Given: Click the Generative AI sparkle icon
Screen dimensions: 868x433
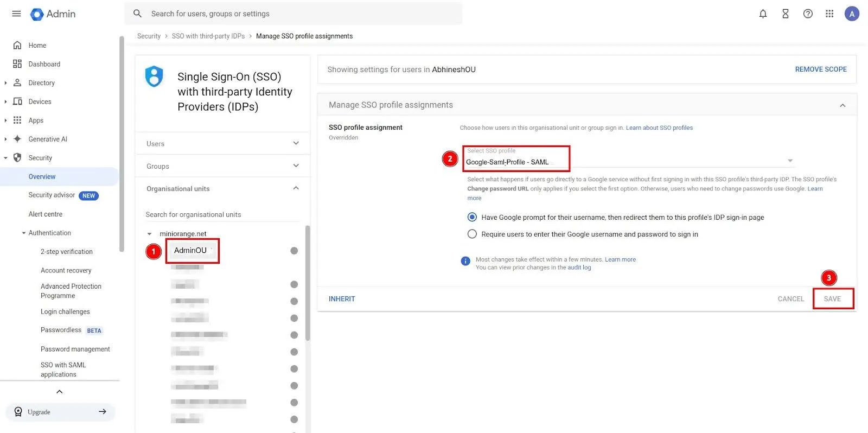Looking at the screenshot, I should (x=17, y=139).
